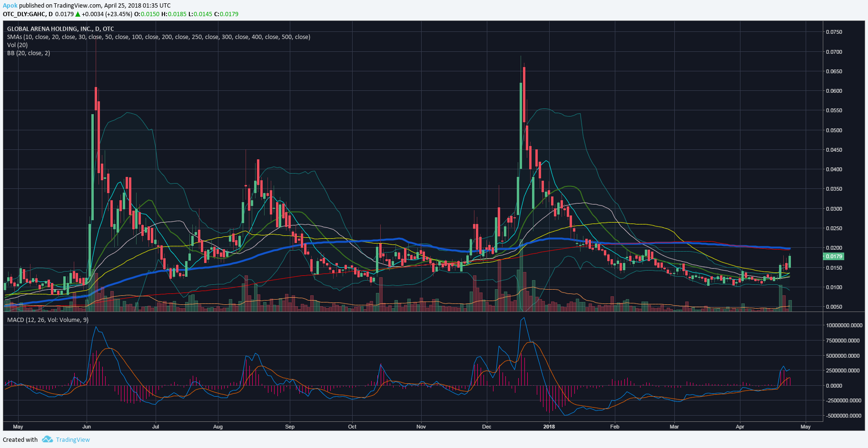Click the Feb date axis label
868x448 pixels.
pyautogui.click(x=615, y=427)
